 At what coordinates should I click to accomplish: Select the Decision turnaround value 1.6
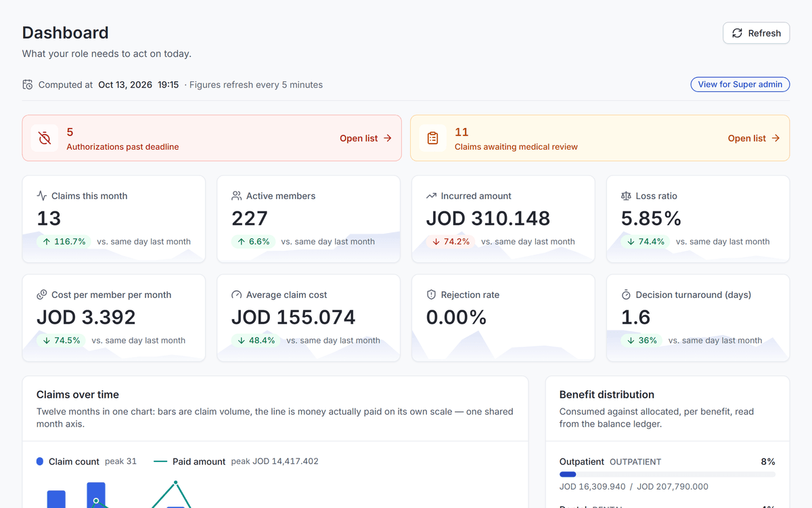click(636, 317)
